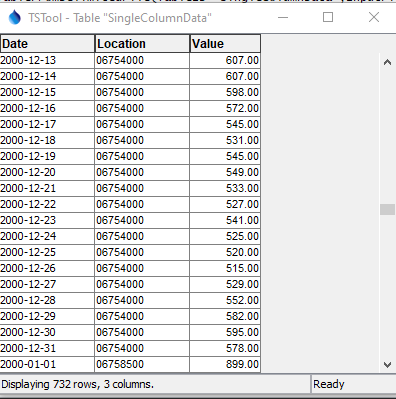Select date cell 2000-12-30

[x=47, y=332]
